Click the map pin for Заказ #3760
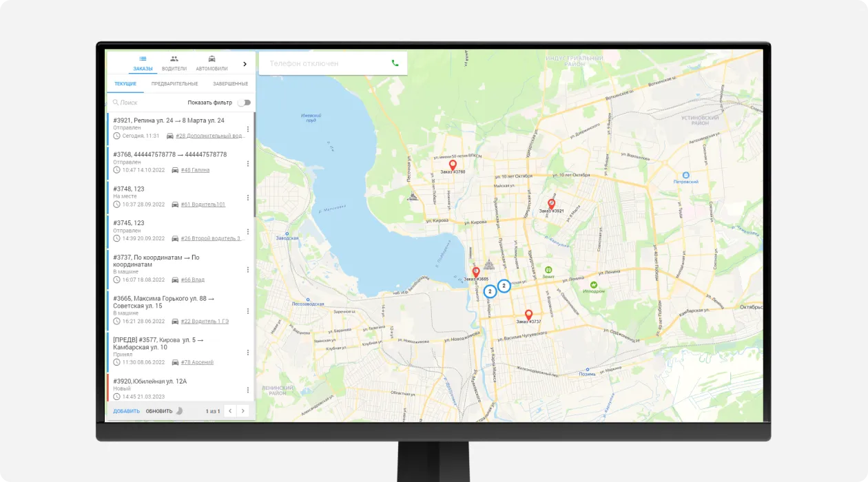The image size is (868, 482). coord(453,165)
